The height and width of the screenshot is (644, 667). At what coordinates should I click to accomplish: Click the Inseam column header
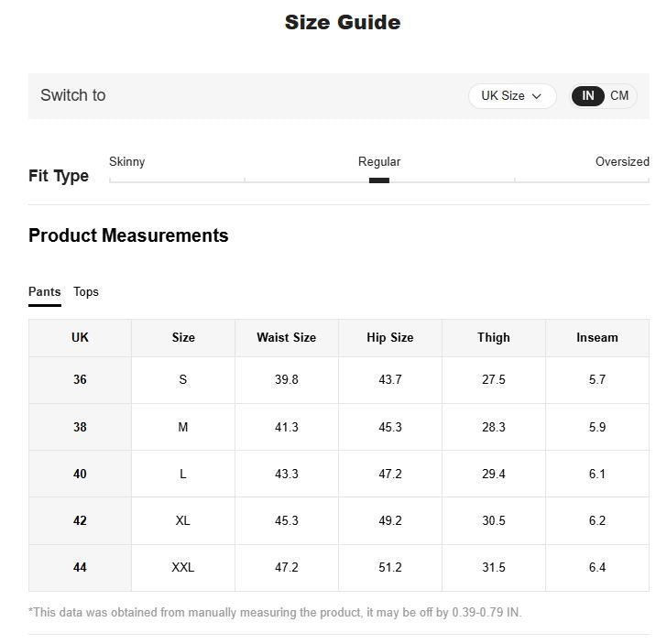[597, 338]
